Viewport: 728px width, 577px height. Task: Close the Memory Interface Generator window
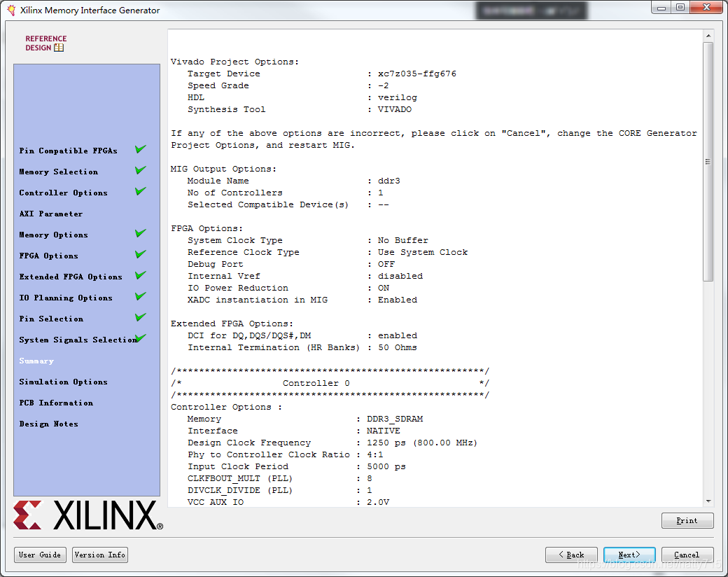pos(706,8)
